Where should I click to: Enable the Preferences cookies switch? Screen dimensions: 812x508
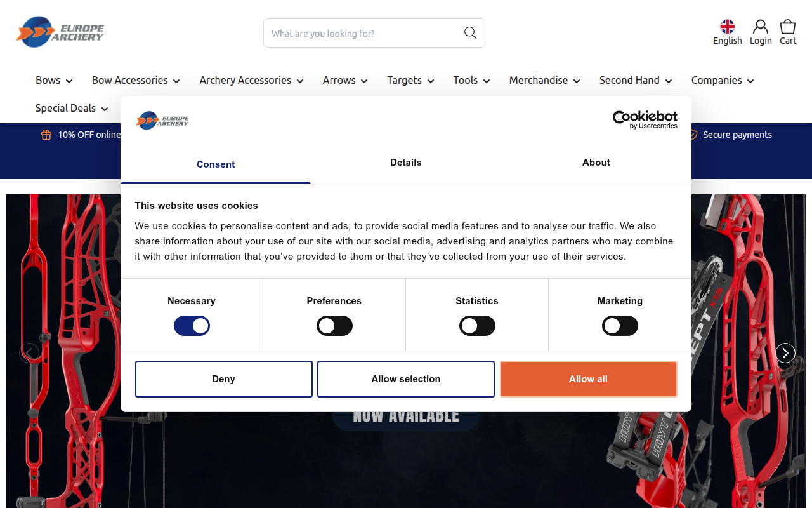coord(334,326)
